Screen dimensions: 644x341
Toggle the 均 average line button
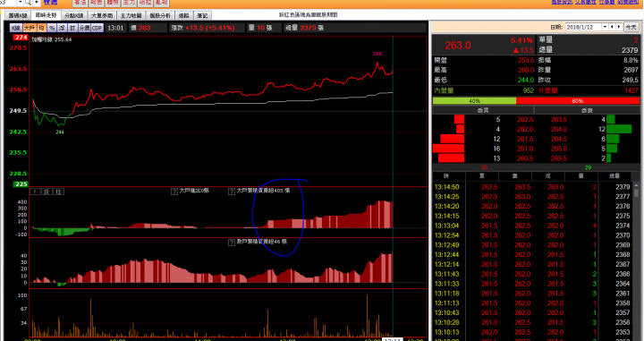41,28
